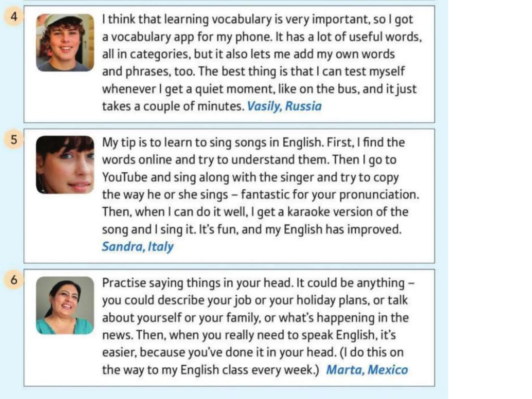
Task: Click the word YouTube in Sandra's tip
Action: tap(125, 177)
